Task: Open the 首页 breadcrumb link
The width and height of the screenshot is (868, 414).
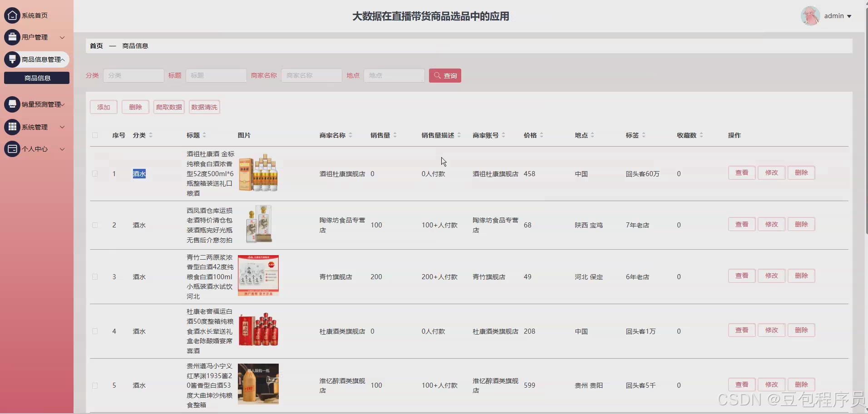Action: 95,45
